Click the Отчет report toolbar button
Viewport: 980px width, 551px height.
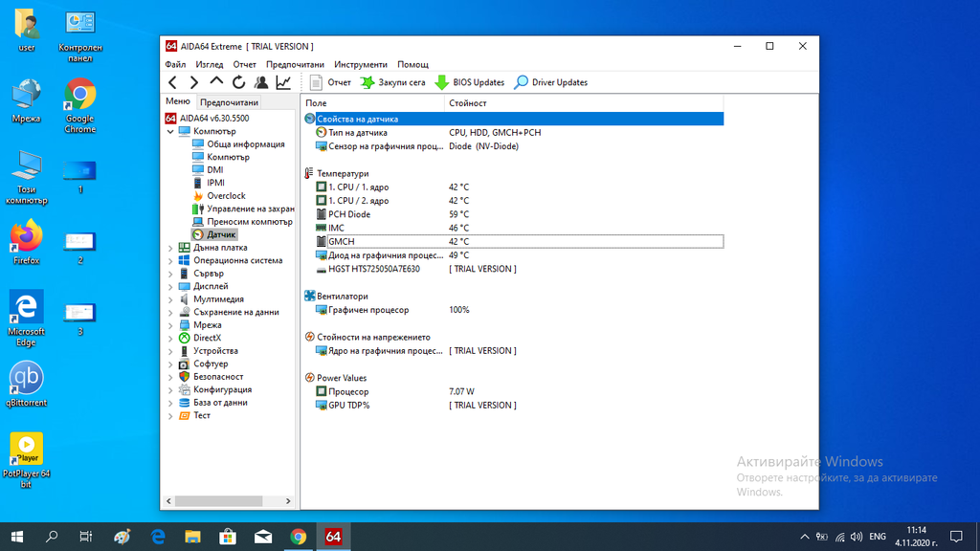pyautogui.click(x=330, y=82)
